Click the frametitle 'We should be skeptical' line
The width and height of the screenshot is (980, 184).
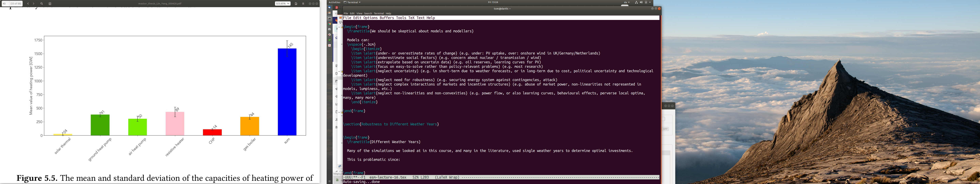click(x=411, y=31)
